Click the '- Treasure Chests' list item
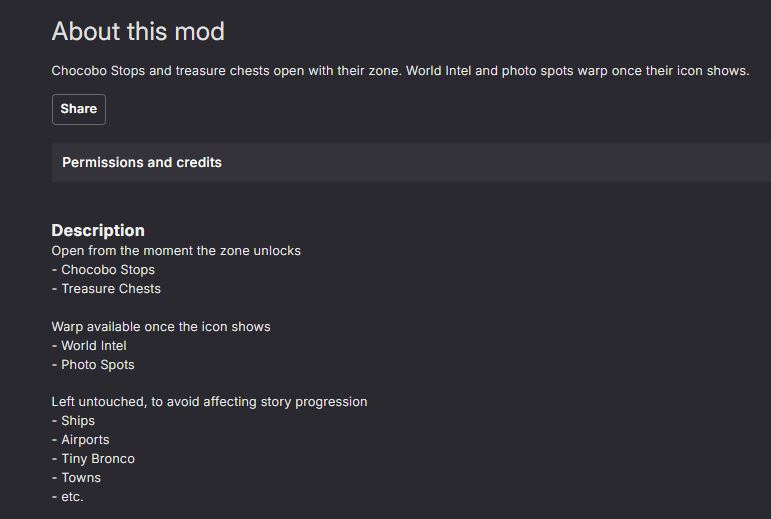The image size is (771, 519). (x=106, y=288)
